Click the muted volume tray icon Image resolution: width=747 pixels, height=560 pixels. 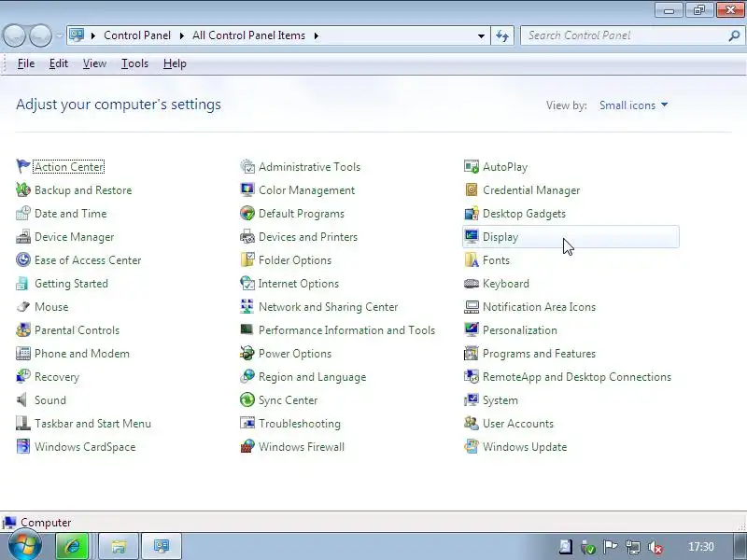click(x=656, y=547)
